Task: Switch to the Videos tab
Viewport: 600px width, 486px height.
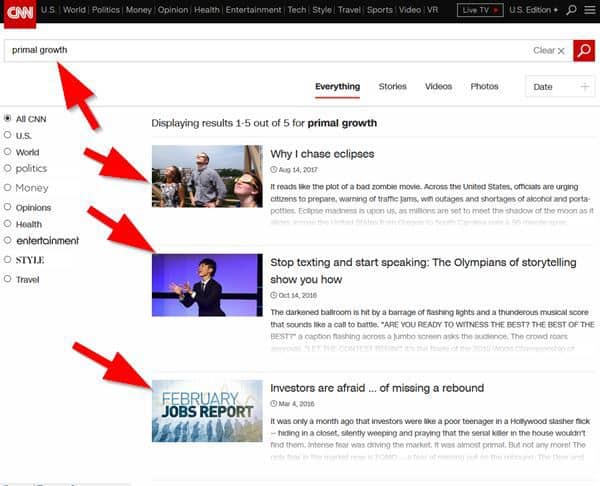Action: (439, 86)
